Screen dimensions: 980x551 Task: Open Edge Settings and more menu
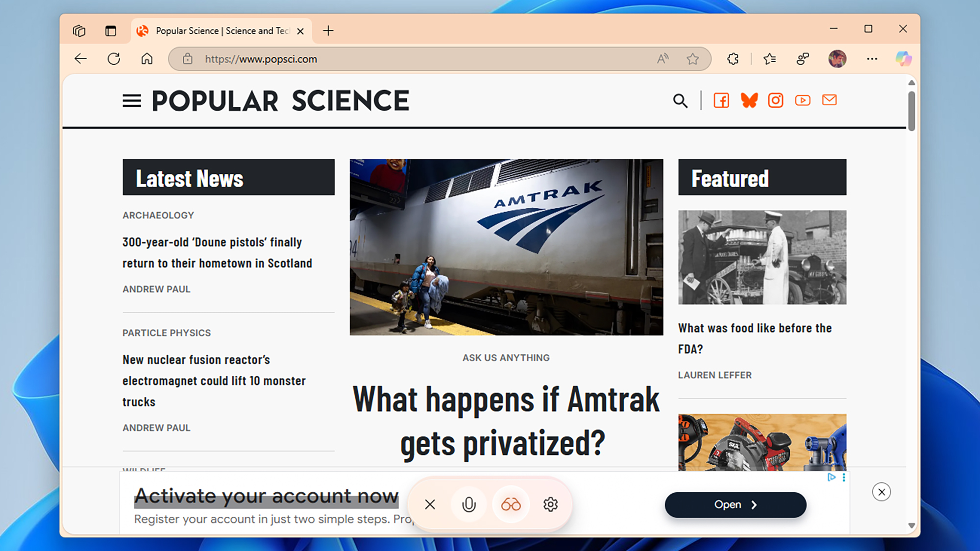click(x=872, y=59)
